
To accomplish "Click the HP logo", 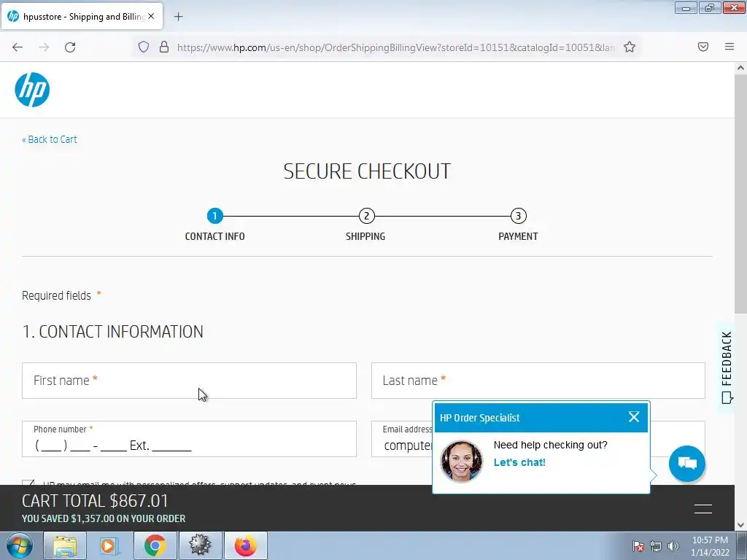I will click(32, 90).
